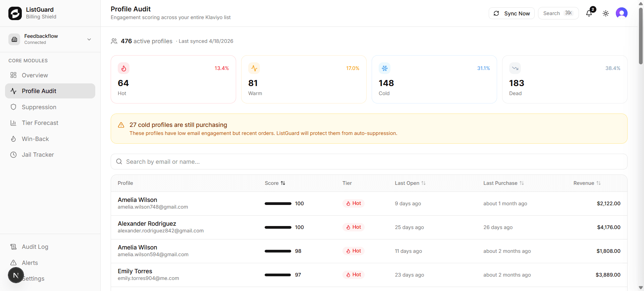Open Jail Tracker in sidebar
644x291 pixels.
point(38,155)
